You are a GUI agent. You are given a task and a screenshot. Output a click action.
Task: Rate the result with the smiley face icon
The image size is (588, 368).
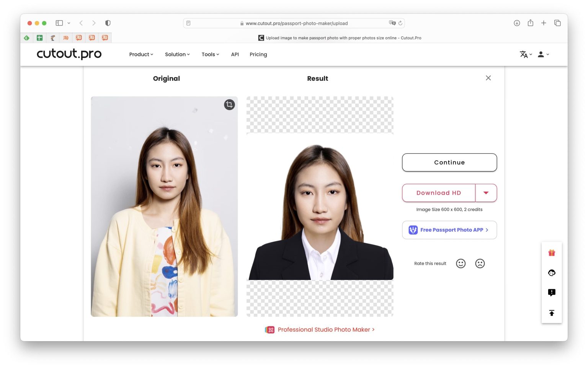pyautogui.click(x=461, y=263)
